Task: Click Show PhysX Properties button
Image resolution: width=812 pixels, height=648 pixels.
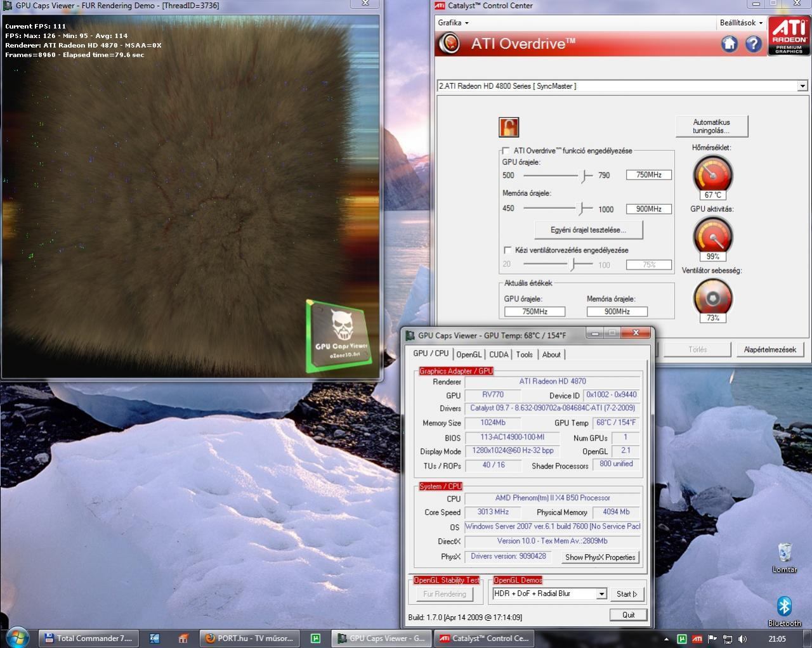Action: coord(600,557)
